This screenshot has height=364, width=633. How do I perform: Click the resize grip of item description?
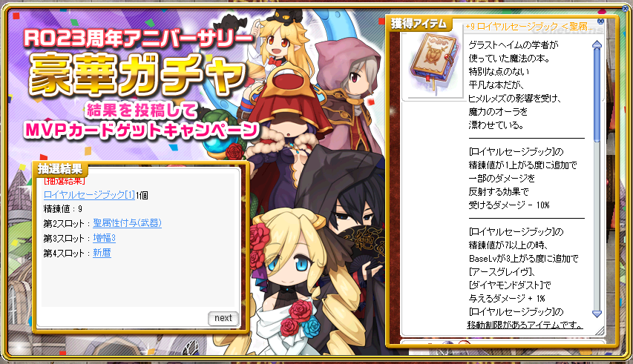coord(600,331)
